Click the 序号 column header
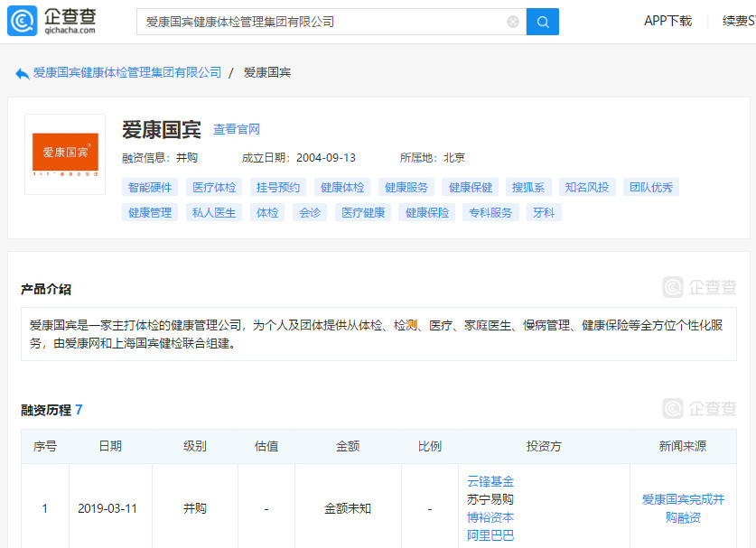Viewport: 756px width, 548px height. (x=45, y=446)
